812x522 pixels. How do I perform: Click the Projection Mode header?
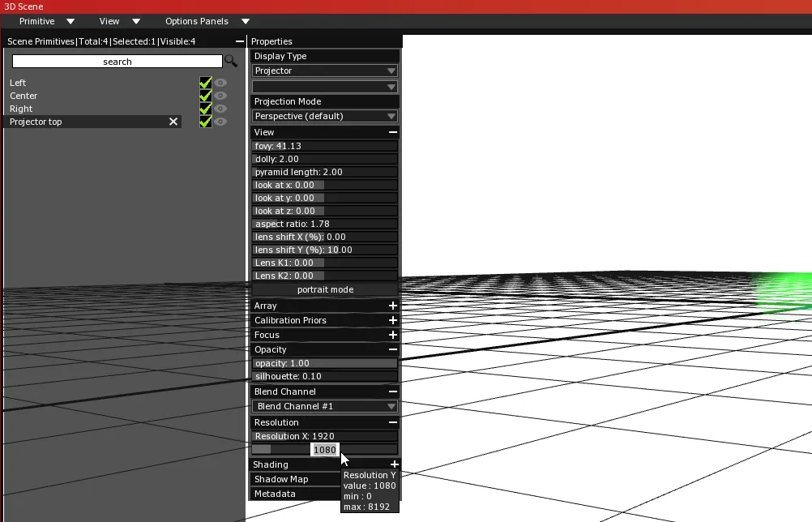[x=325, y=101]
